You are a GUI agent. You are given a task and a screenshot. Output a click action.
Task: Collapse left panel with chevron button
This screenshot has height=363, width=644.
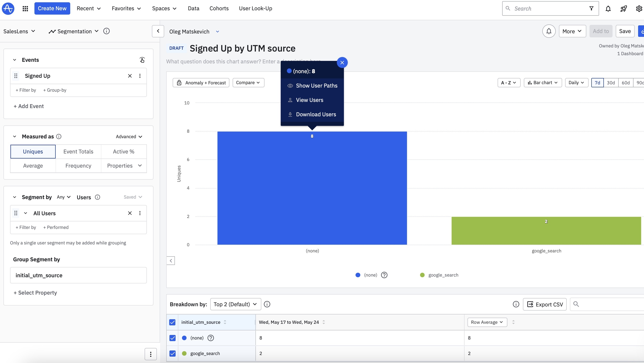click(158, 31)
